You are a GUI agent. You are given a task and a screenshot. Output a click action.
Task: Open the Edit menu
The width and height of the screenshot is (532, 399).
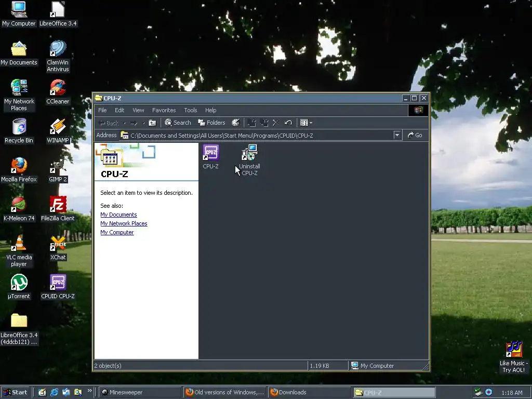coord(119,110)
